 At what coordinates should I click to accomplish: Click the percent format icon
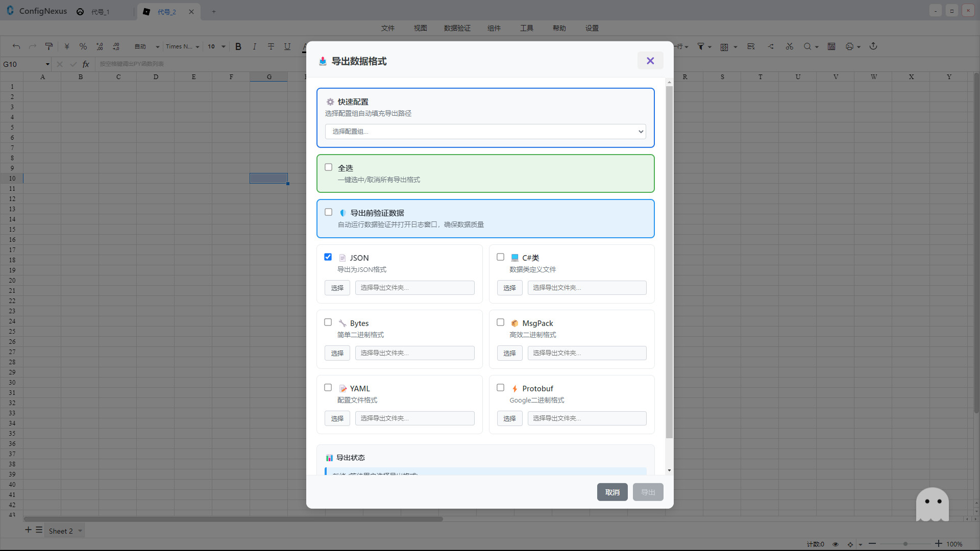(x=83, y=46)
